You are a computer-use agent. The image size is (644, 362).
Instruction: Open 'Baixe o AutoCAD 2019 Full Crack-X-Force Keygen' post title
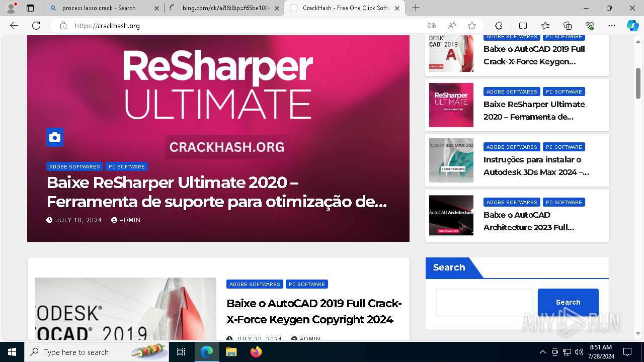314,311
